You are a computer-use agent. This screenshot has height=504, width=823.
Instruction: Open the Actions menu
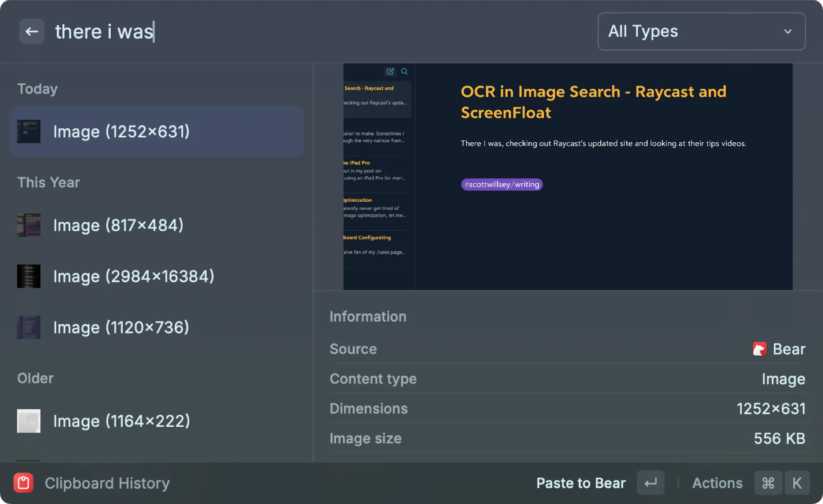coord(717,483)
